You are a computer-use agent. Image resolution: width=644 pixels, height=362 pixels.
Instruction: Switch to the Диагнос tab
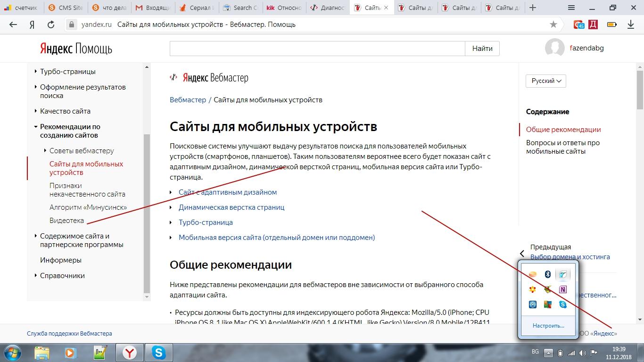point(328,8)
